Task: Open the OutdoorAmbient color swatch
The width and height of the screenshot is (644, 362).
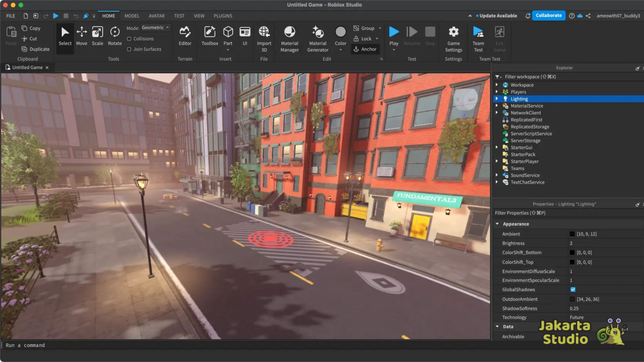Action: pyautogui.click(x=572, y=299)
